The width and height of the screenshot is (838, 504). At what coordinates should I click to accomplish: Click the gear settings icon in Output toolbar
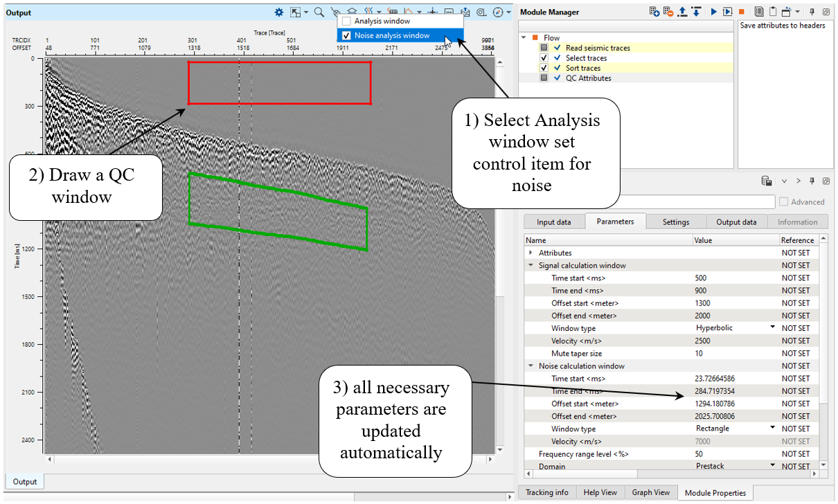(x=279, y=12)
